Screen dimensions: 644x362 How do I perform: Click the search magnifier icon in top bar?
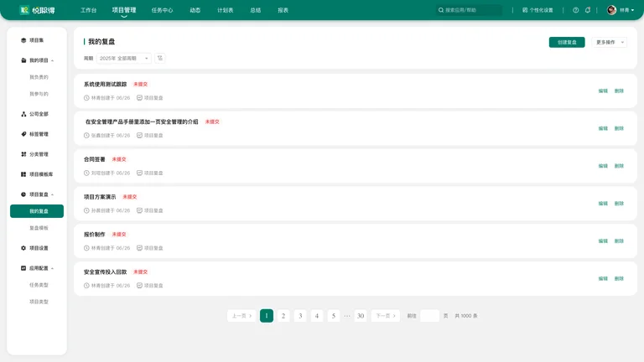441,10
